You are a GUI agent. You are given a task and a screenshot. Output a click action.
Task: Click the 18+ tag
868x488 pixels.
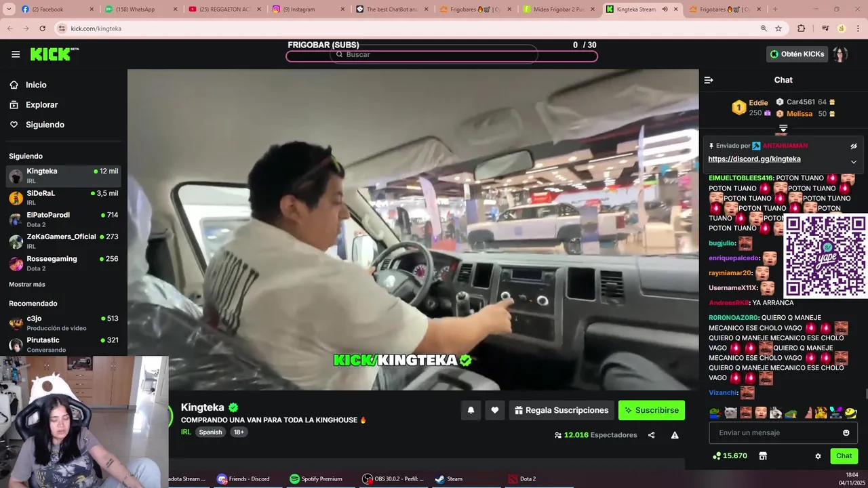239,432
